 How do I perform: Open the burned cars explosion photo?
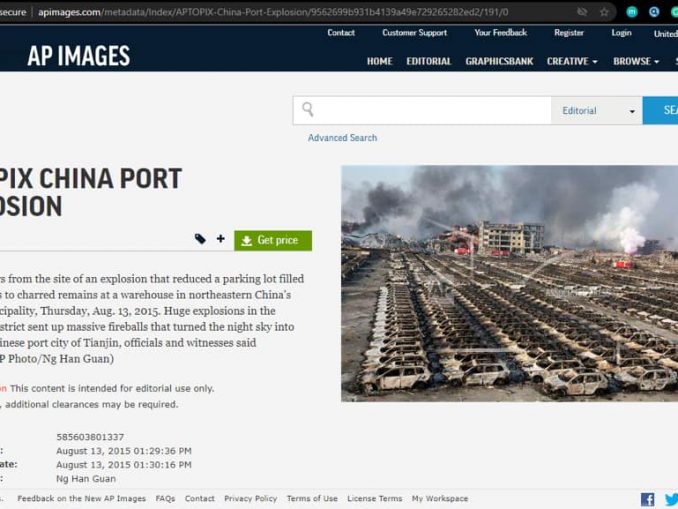click(x=509, y=284)
